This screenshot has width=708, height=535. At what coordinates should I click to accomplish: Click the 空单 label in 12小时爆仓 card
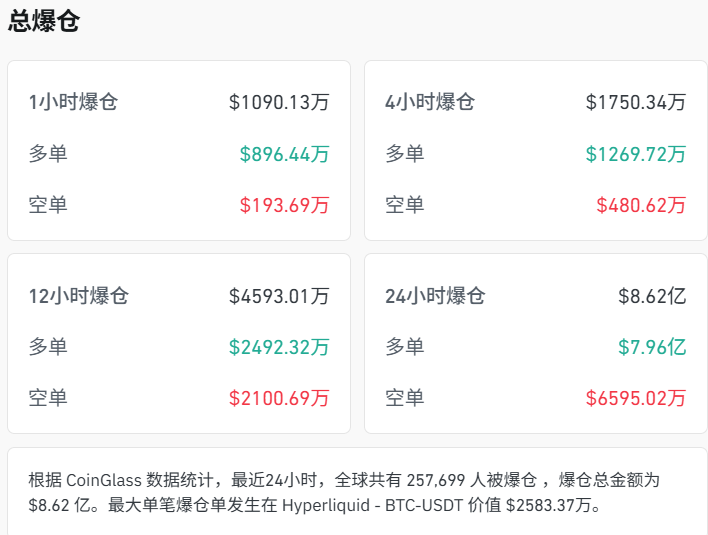click(49, 398)
